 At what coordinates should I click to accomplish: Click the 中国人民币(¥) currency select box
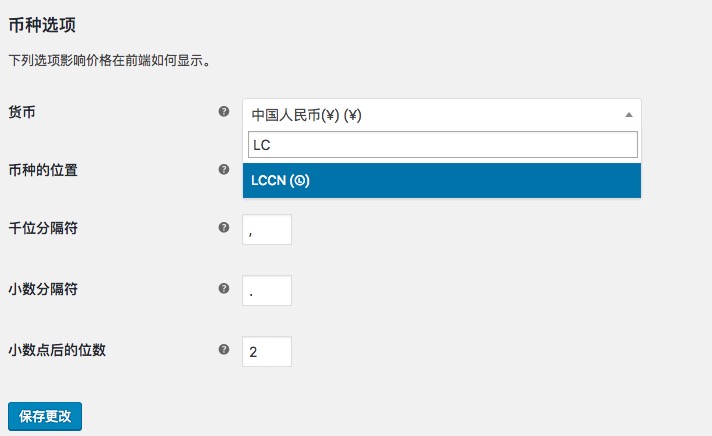[x=430, y=115]
